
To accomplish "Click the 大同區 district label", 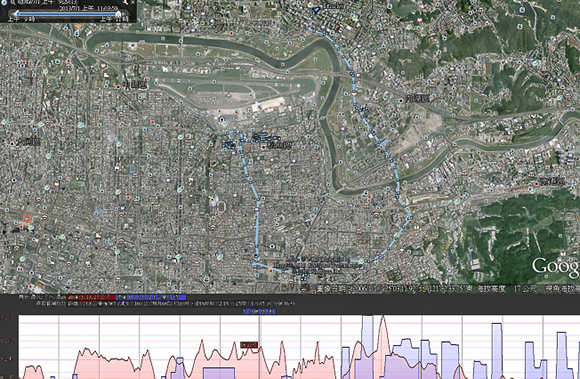I will tap(28, 142).
